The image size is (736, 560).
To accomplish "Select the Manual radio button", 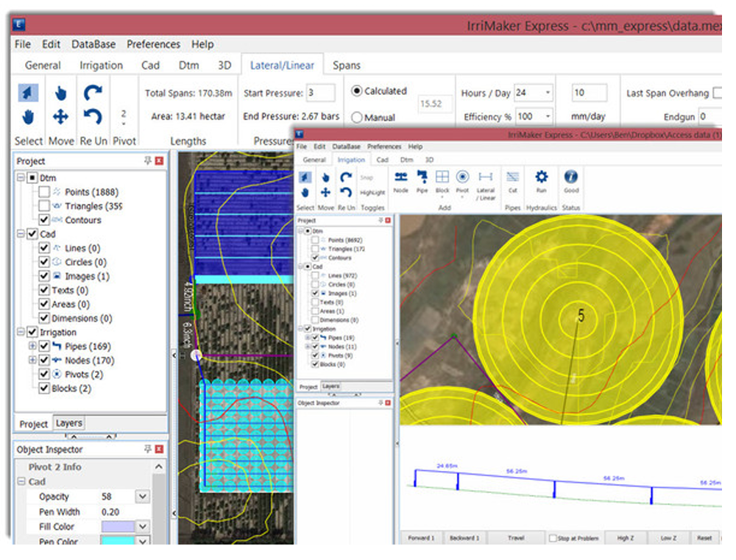I will click(x=357, y=117).
